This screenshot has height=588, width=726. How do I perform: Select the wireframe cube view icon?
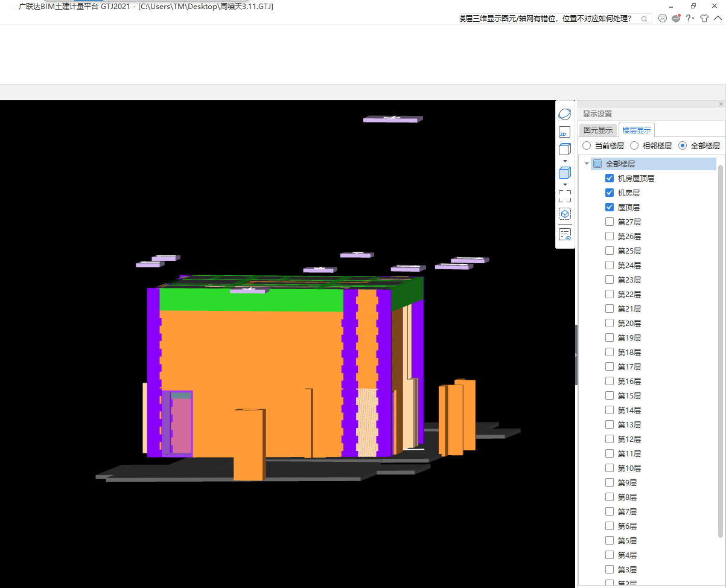564,150
